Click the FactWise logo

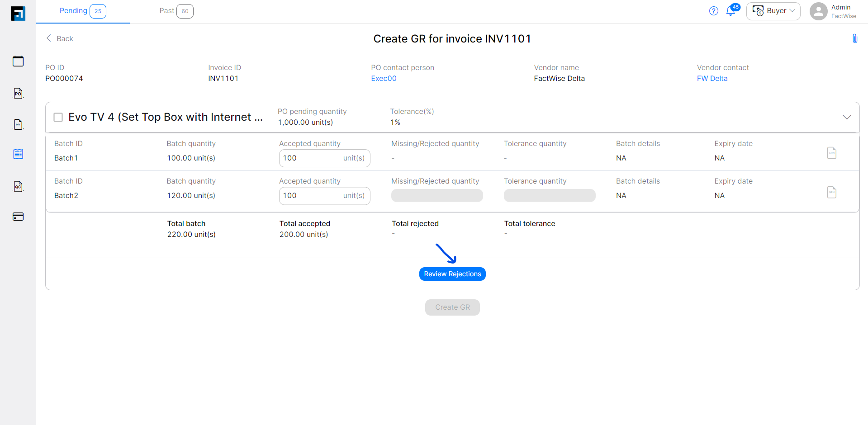pos(18,13)
